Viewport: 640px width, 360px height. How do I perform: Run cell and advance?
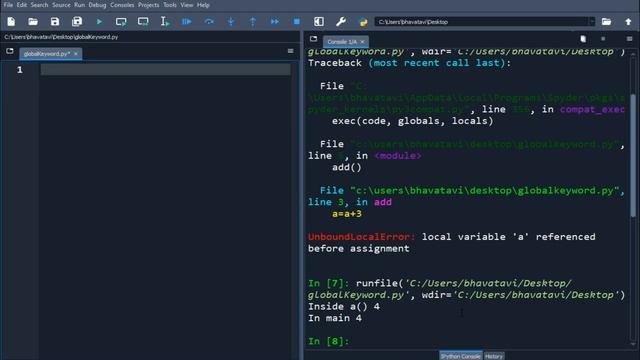tap(143, 22)
